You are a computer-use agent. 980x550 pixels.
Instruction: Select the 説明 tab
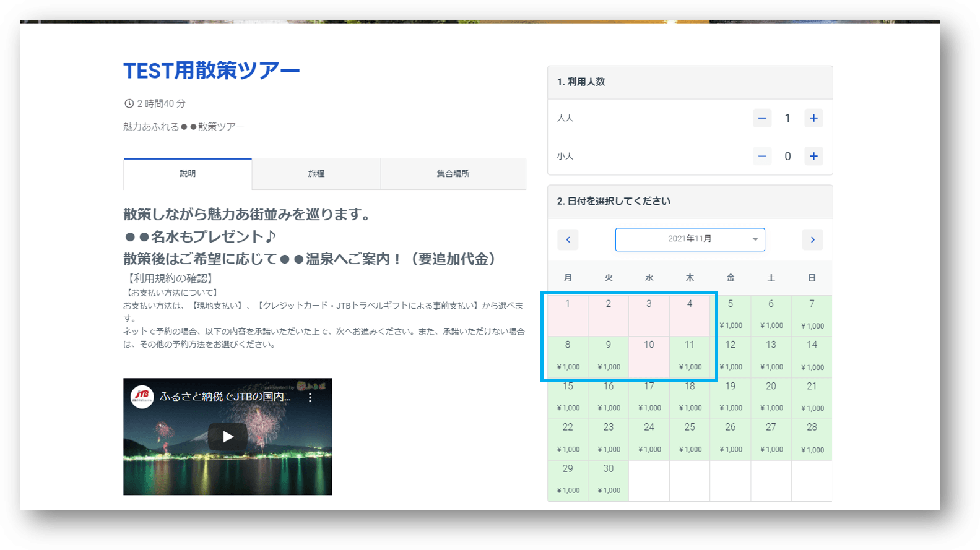188,174
